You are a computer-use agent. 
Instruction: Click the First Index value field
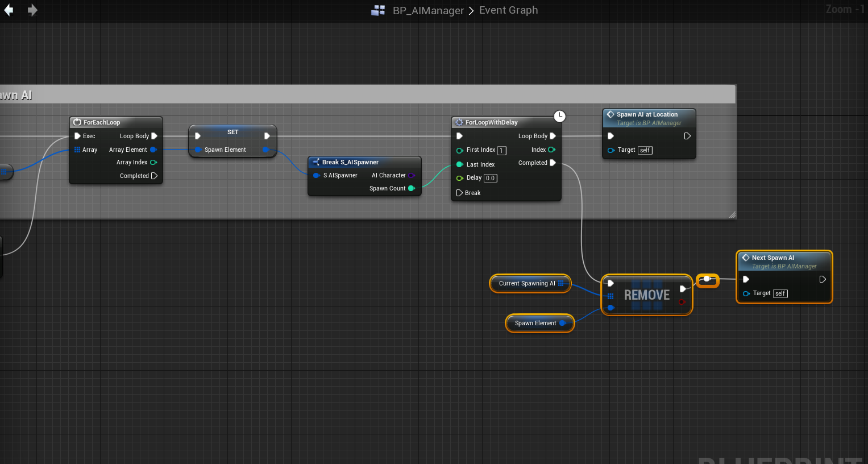tap(501, 150)
